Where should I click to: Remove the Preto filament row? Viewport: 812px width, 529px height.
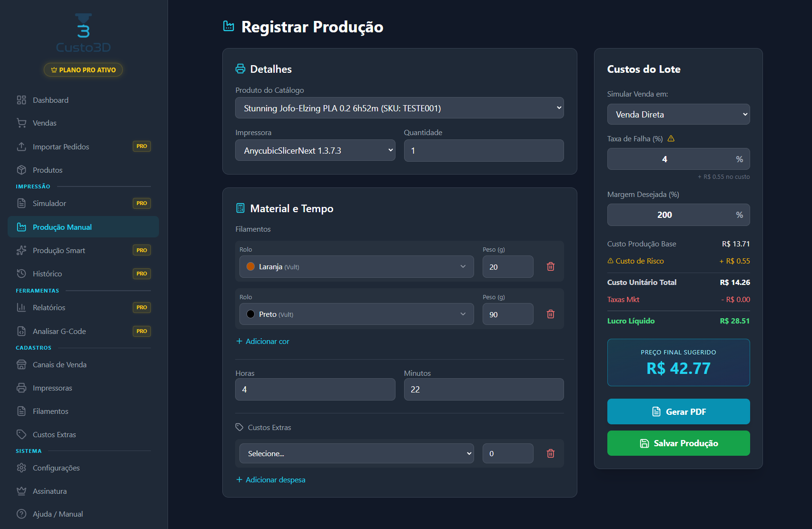[x=550, y=314]
